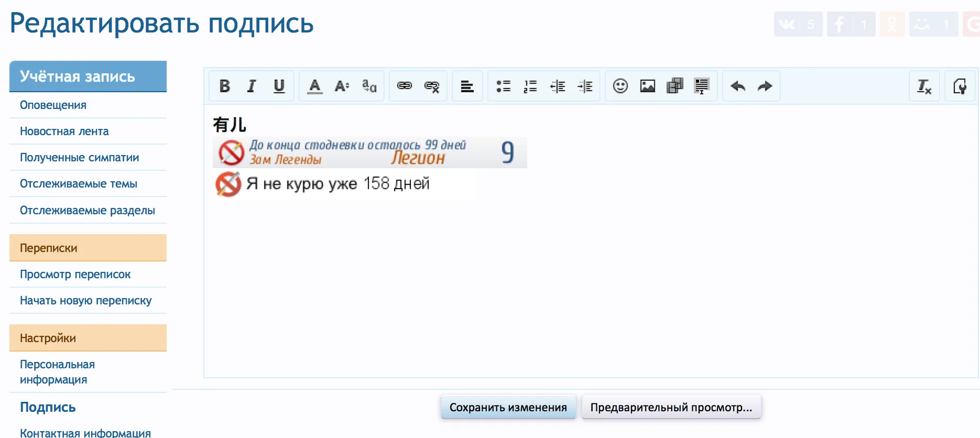Click Настройки section header
Image resolution: width=980 pixels, height=438 pixels.
[88, 338]
